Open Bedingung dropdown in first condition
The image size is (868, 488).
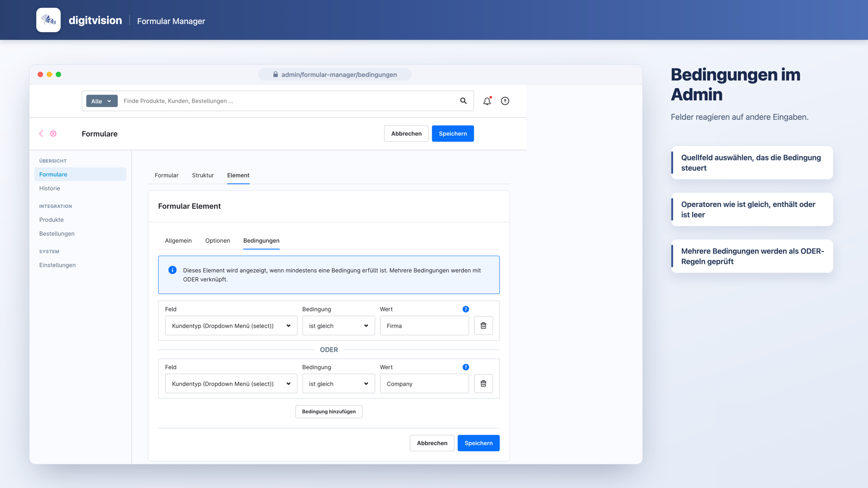tap(338, 326)
